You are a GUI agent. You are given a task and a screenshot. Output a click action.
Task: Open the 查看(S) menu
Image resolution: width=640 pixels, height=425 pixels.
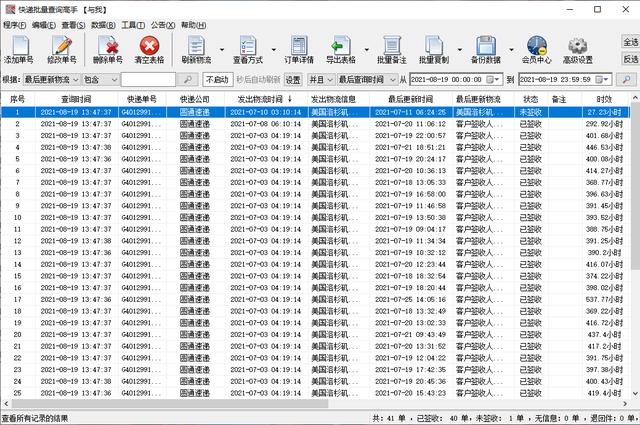(73, 25)
